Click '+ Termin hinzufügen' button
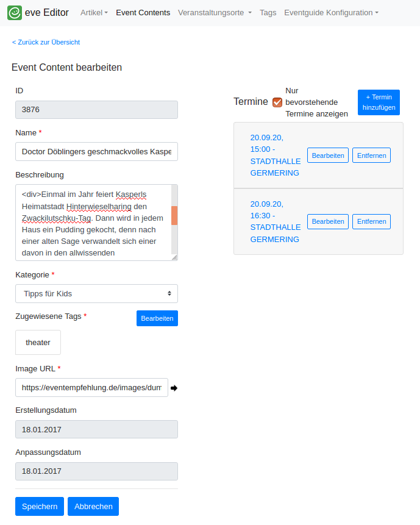The height and width of the screenshot is (525, 420). [x=379, y=102]
